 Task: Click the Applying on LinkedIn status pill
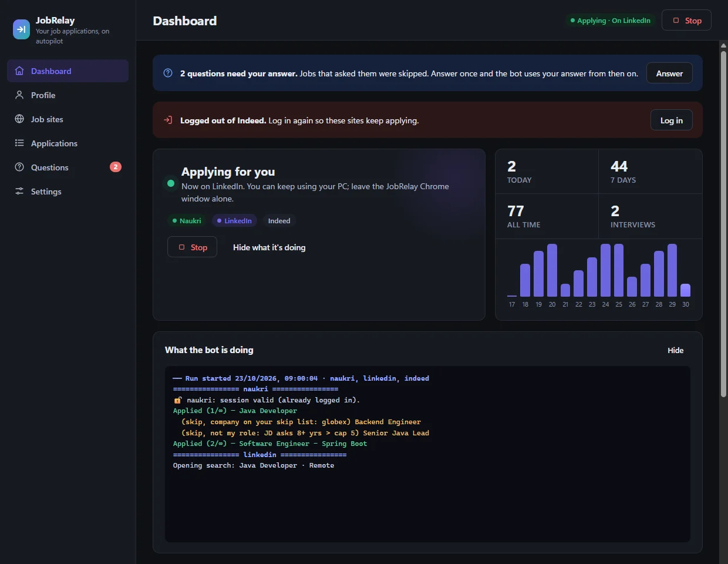point(611,21)
